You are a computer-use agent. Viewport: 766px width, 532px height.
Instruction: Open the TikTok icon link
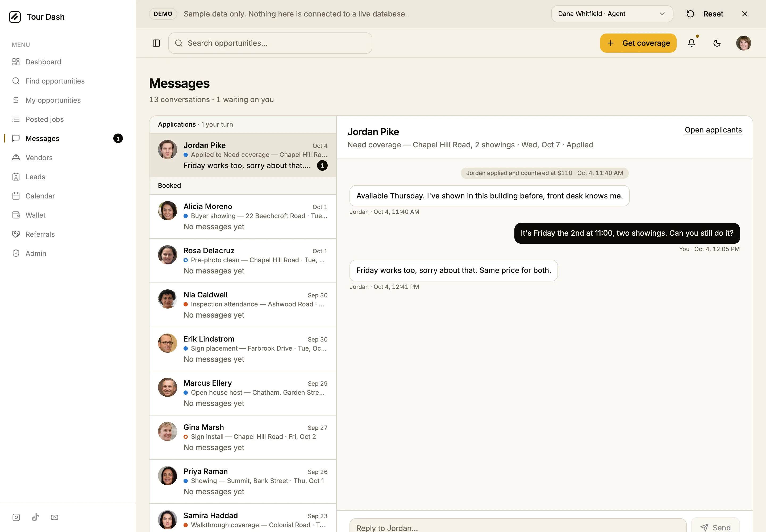coord(35,517)
